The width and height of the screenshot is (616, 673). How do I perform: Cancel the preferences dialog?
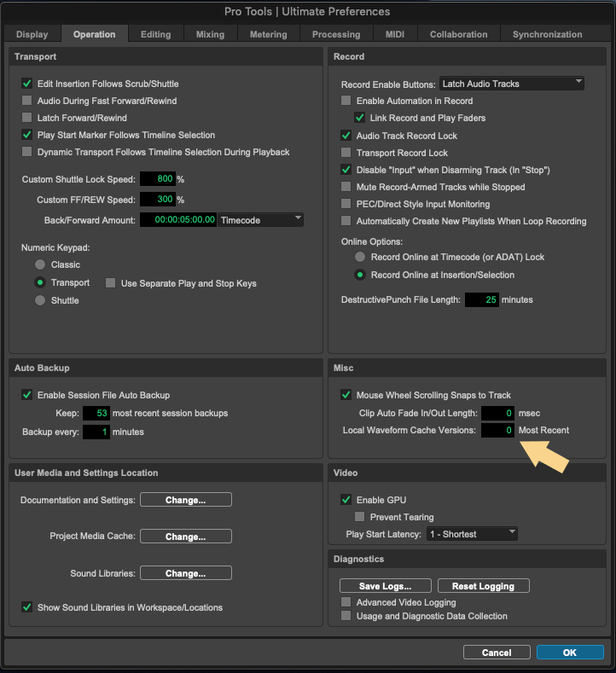tap(497, 653)
